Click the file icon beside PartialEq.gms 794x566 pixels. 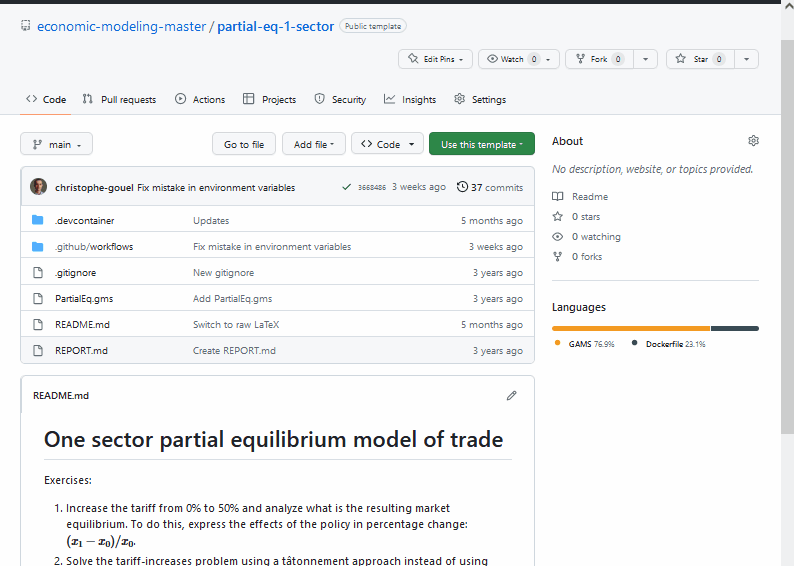pos(38,298)
